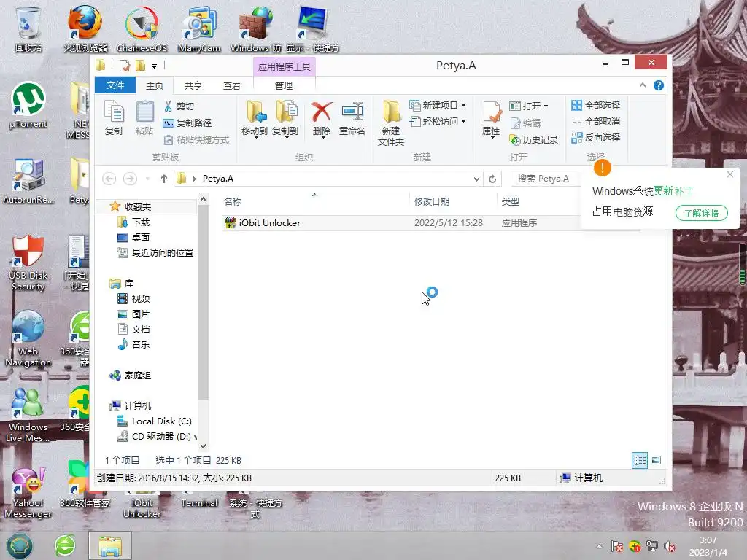The height and width of the screenshot is (560, 747).
Task: Click 编辑 (Edit) in ribbon
Action: (525, 122)
